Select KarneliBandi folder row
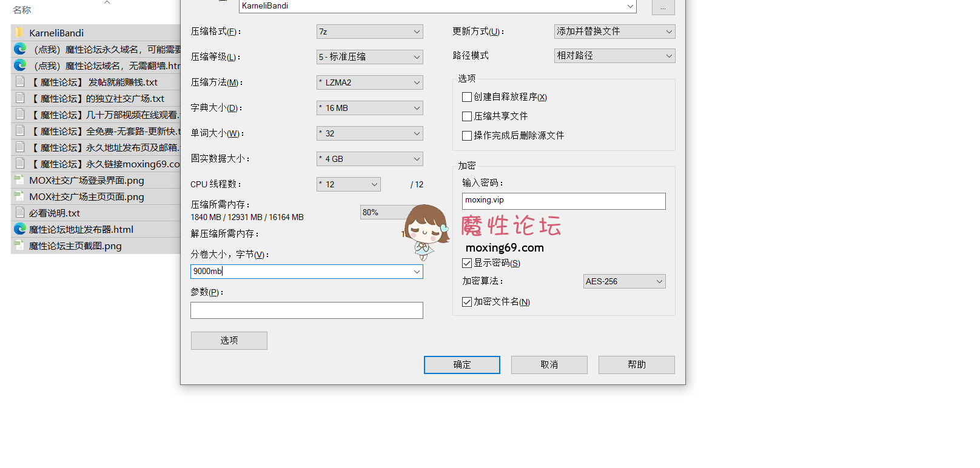The width and height of the screenshot is (980, 468). click(96, 33)
